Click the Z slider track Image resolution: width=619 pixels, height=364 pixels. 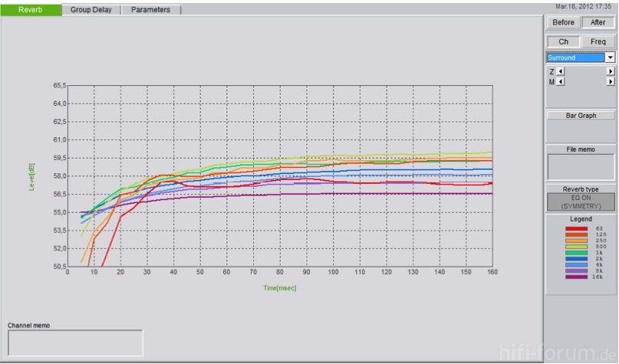585,71
